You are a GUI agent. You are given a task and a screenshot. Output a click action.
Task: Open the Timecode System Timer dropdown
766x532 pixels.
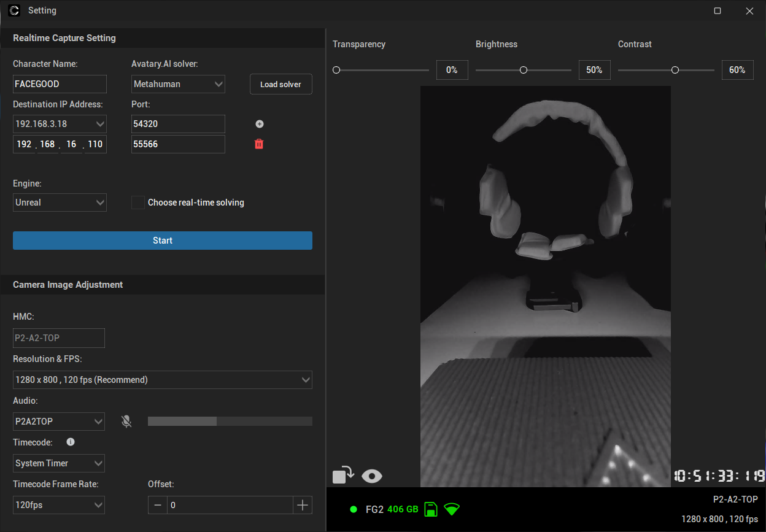click(x=59, y=463)
